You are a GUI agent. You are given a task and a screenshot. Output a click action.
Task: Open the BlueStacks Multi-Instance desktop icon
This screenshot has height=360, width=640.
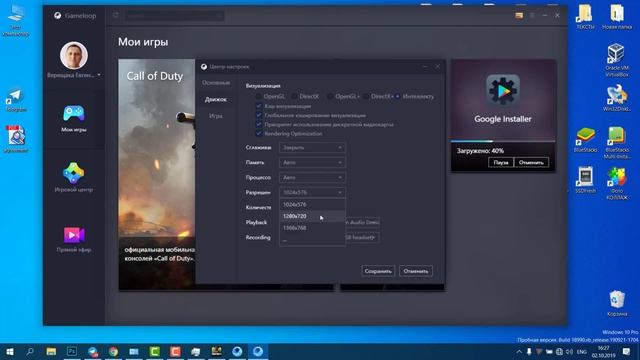coord(616,142)
